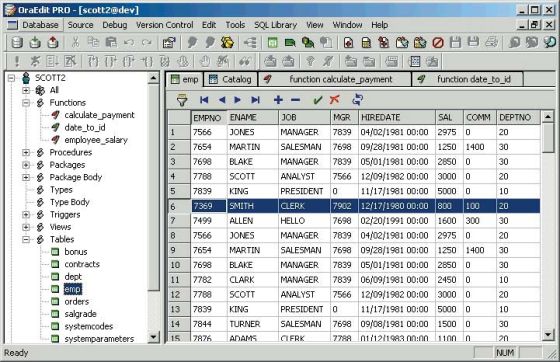The image size is (560, 362).
Task: Select row number 5 header
Action: (x=179, y=191)
